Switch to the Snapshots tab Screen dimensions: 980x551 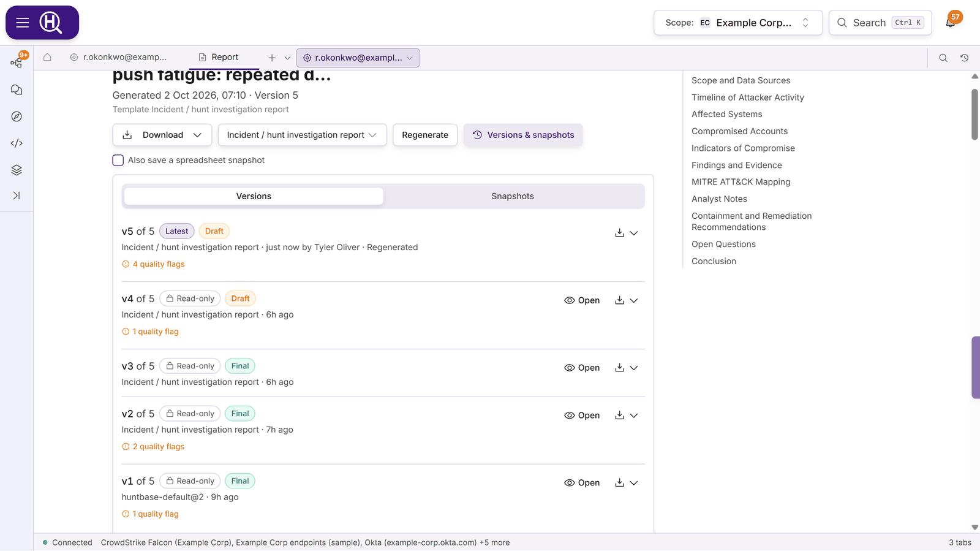coord(513,196)
